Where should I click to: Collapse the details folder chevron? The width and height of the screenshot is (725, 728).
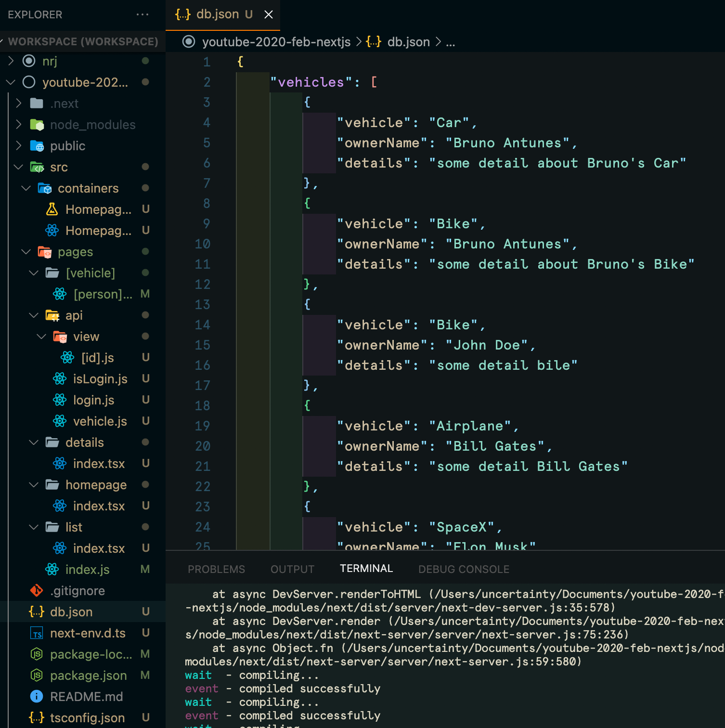[x=34, y=442]
